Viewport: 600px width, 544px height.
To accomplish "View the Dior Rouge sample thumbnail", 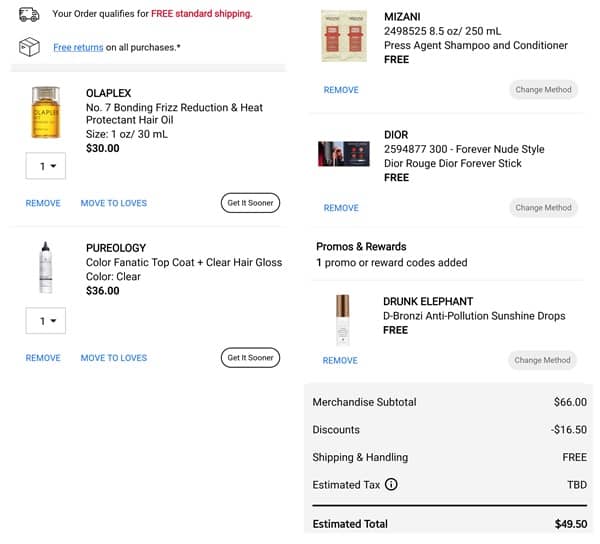I will click(x=342, y=153).
